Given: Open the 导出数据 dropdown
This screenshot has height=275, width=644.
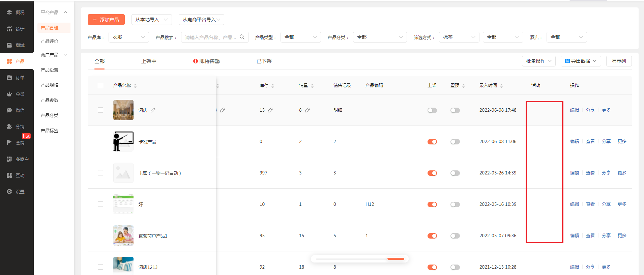Looking at the screenshot, I should coord(581,61).
